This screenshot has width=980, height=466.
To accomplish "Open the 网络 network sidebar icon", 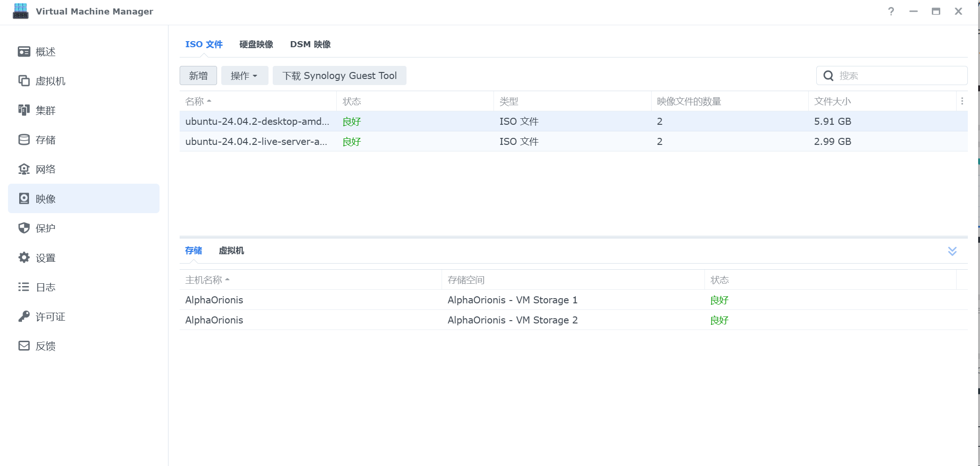I will click(24, 169).
